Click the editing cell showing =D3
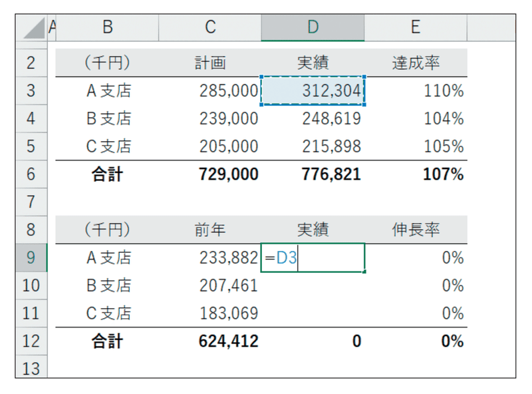The image size is (532, 394). 313,258
